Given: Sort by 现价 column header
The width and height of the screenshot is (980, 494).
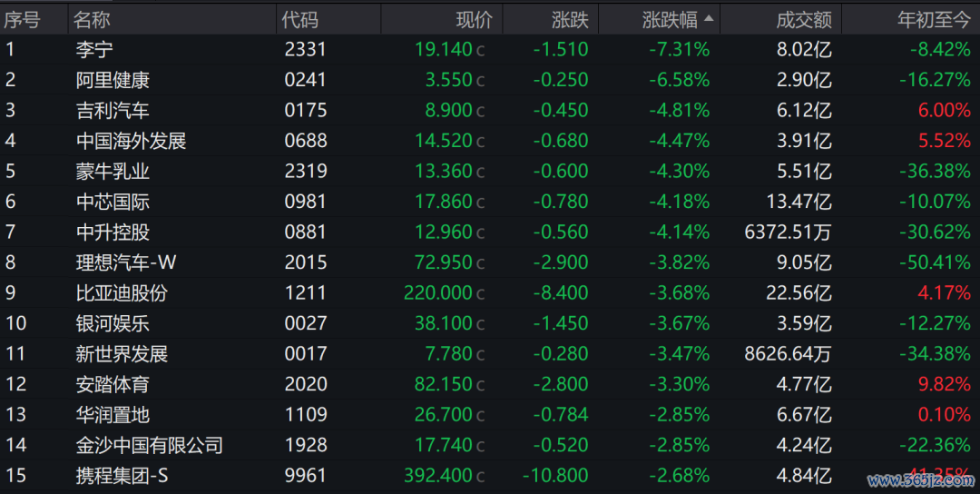Looking at the screenshot, I should [475, 20].
